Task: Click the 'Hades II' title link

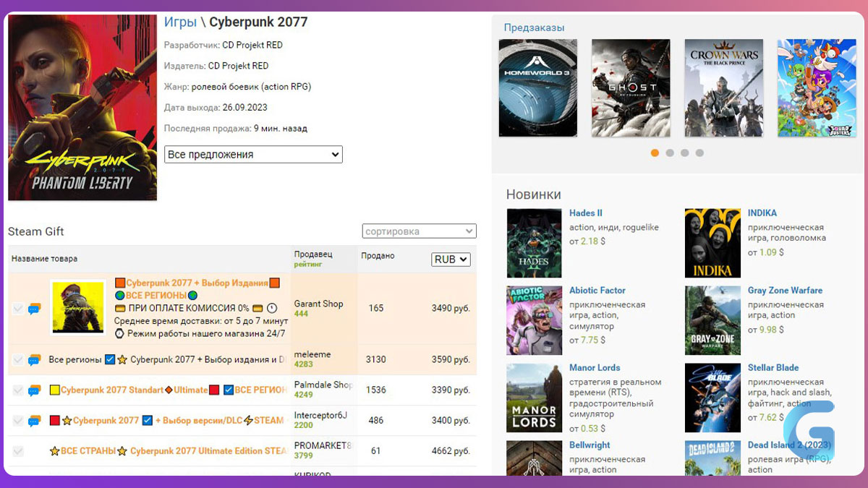Action: (x=586, y=213)
